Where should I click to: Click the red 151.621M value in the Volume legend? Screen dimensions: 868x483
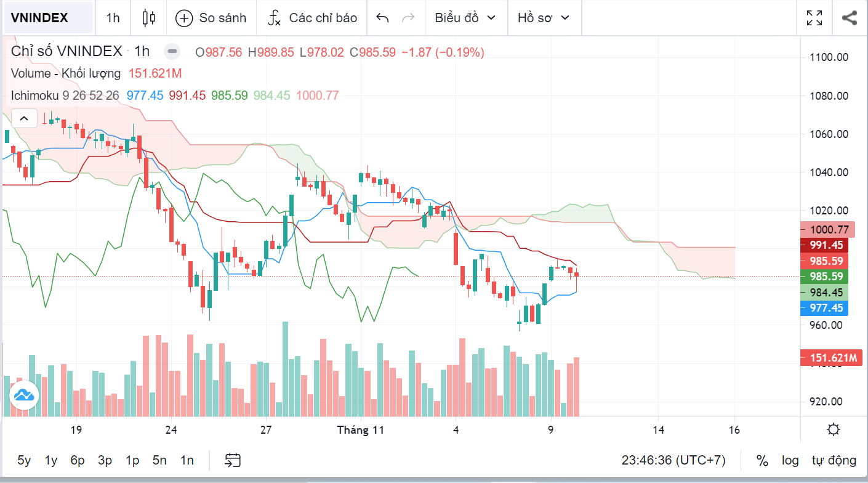click(155, 73)
